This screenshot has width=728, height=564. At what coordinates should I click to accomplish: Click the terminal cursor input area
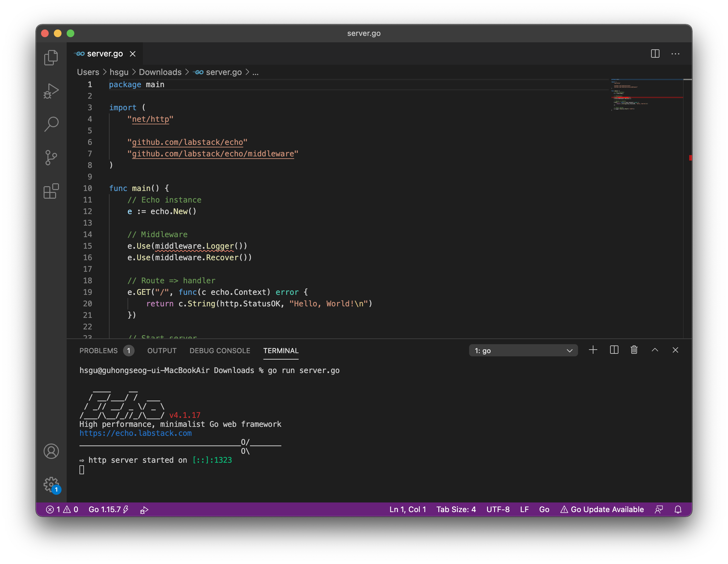(82, 470)
